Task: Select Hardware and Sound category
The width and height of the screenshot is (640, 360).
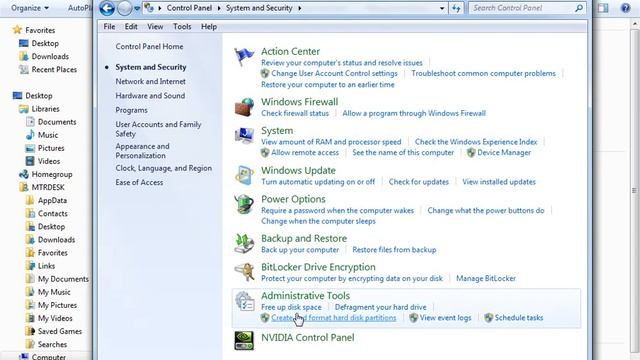Action: [150, 96]
